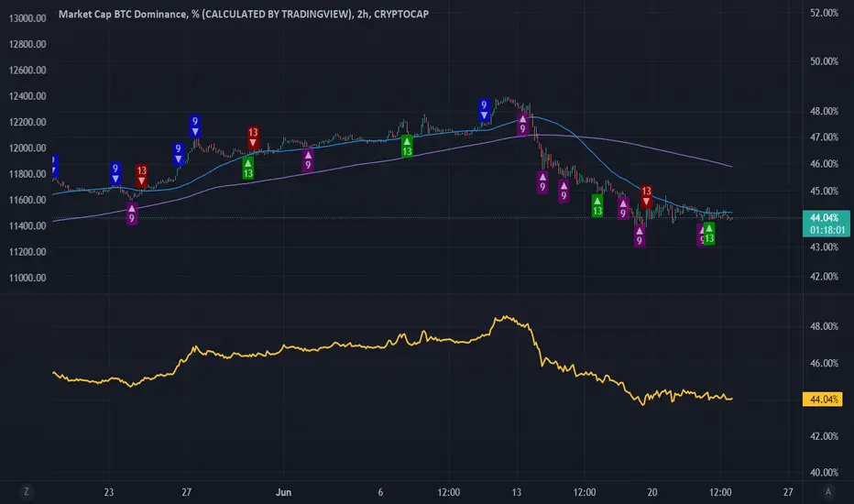Toggle the A auto-scale button
The width and height of the screenshot is (854, 504).
827,491
